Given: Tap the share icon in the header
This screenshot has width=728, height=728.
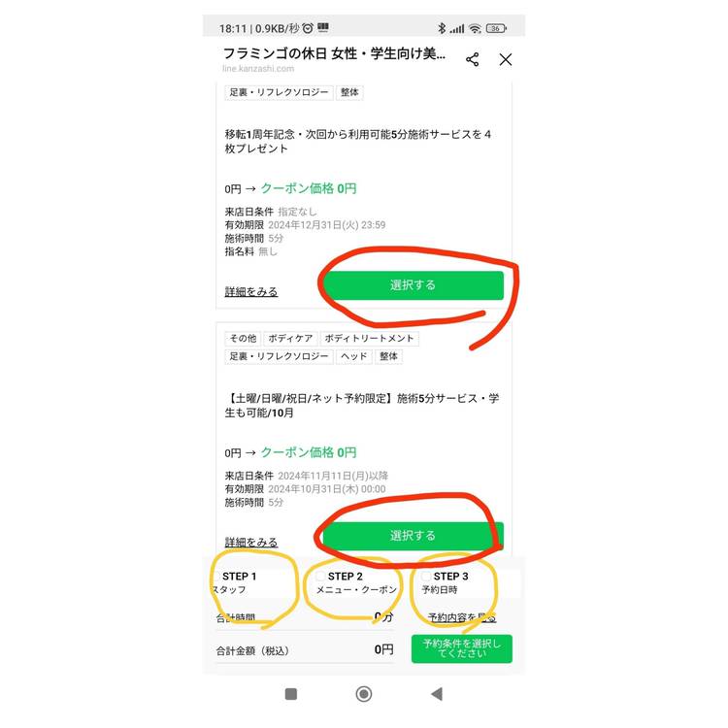Looking at the screenshot, I should [x=472, y=59].
